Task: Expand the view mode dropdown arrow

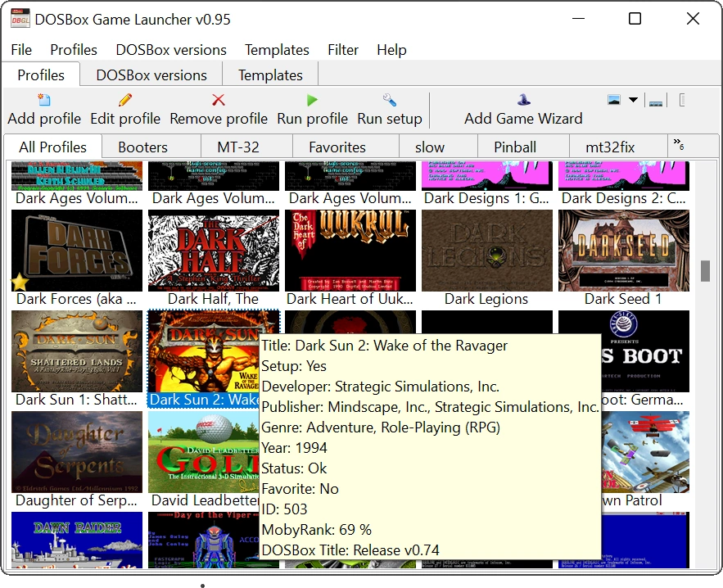Action: point(633,101)
